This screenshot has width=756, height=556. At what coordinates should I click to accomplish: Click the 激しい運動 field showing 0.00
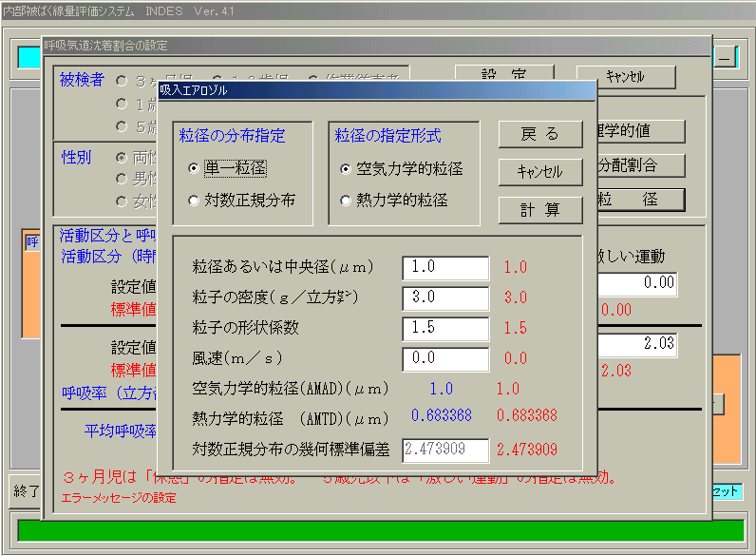[637, 283]
